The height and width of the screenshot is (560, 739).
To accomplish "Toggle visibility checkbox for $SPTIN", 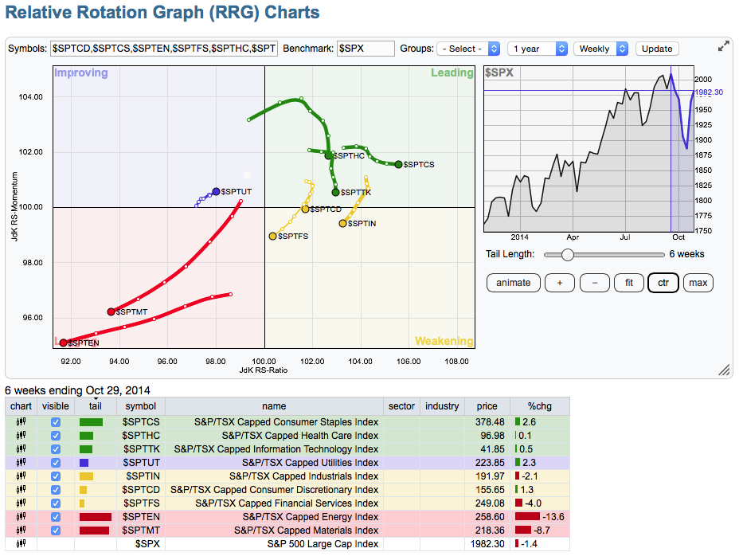I will (x=56, y=476).
